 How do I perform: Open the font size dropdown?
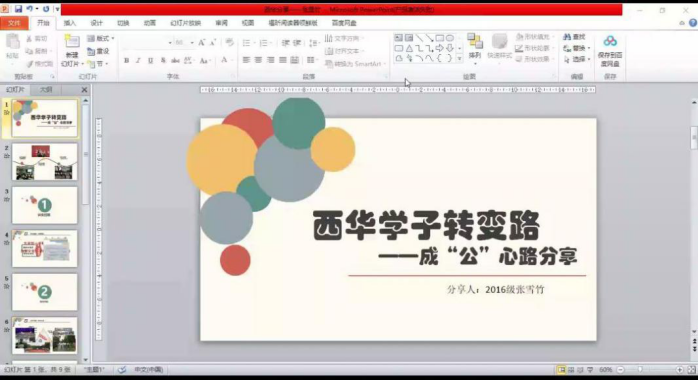(192, 43)
